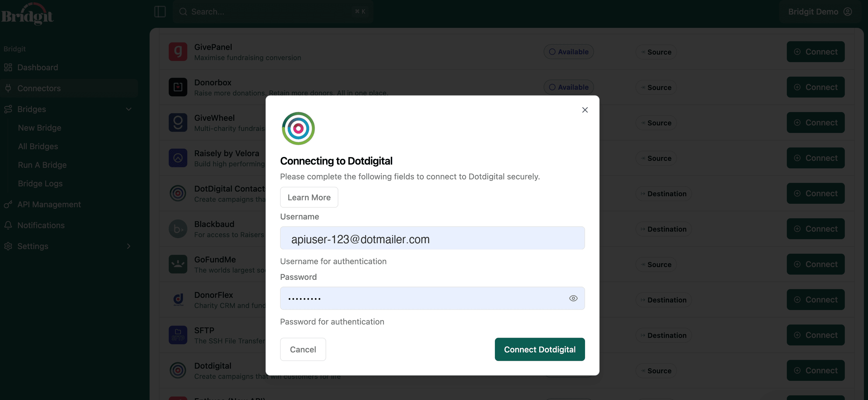The width and height of the screenshot is (868, 400).
Task: Open the Bridgit Demo account menu
Action: (x=820, y=12)
